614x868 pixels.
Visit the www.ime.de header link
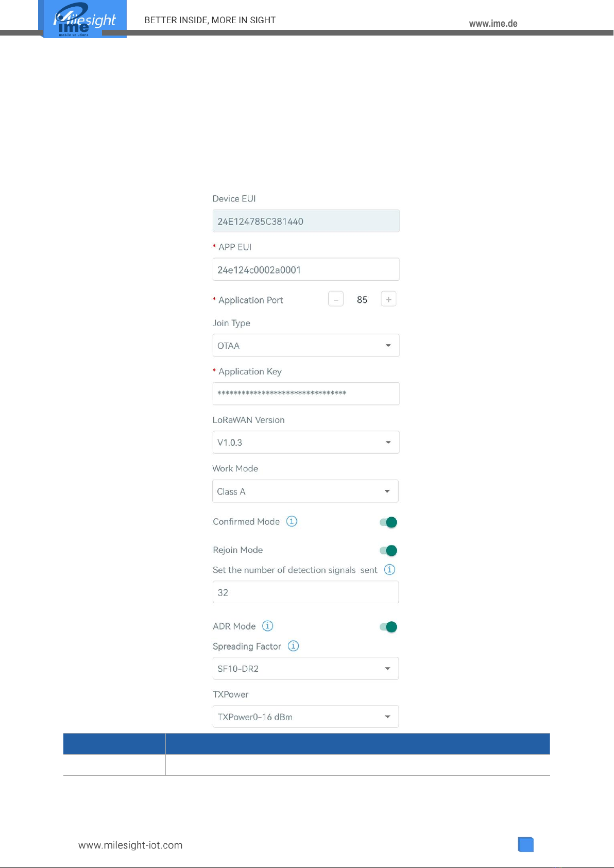point(493,24)
